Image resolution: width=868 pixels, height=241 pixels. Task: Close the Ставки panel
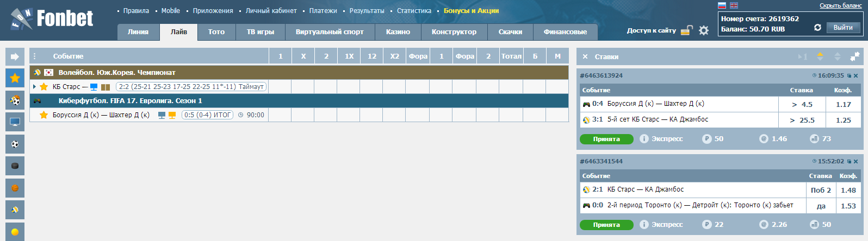[585, 56]
